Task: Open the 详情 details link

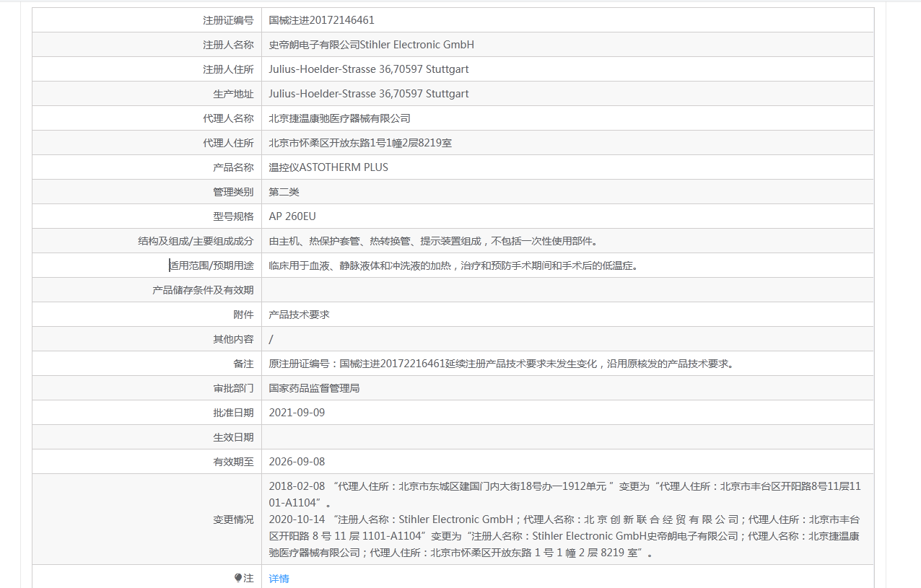Action: click(279, 579)
